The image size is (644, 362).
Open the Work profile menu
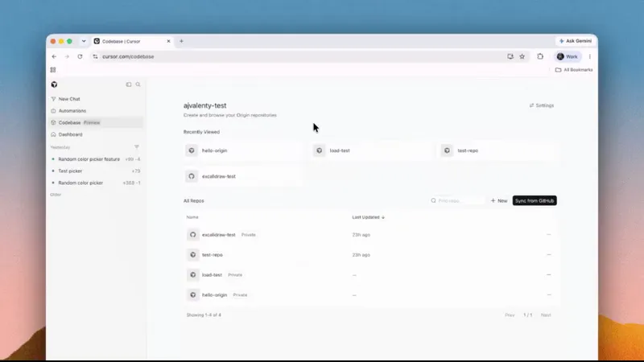pos(568,56)
